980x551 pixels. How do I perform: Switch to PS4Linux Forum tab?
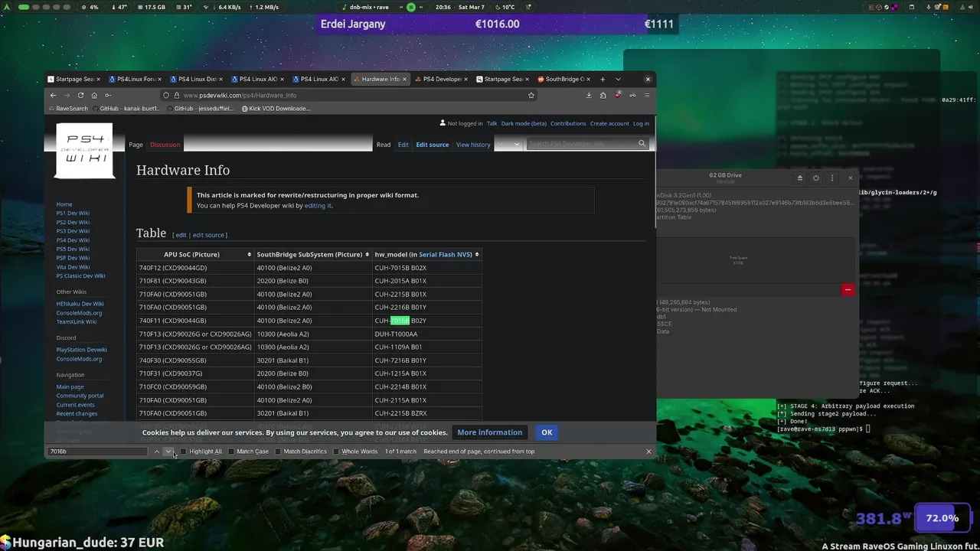[x=136, y=79]
